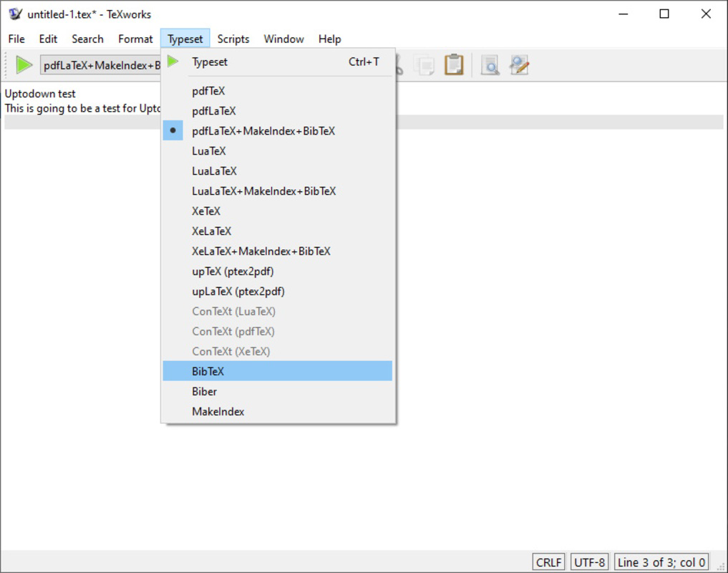728x573 pixels.
Task: Click ConTeXt (pdfTeX) menu entry
Action: click(278, 332)
